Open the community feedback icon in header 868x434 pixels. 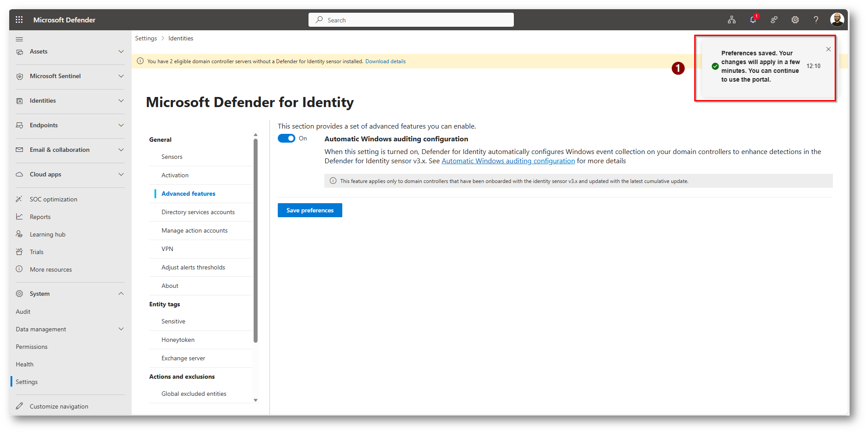coord(774,20)
